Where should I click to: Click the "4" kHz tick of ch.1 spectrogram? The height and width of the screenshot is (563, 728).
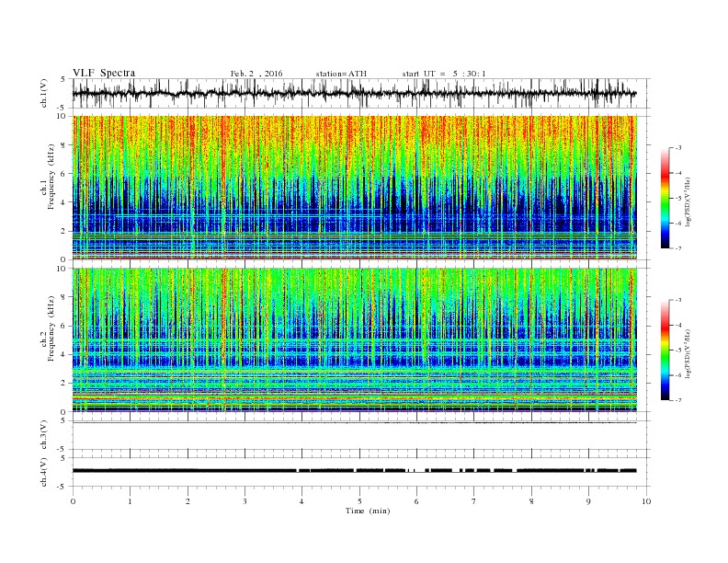click(64, 202)
